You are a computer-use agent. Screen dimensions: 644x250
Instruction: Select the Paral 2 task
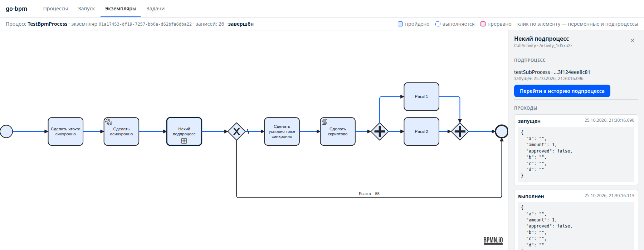point(421,131)
